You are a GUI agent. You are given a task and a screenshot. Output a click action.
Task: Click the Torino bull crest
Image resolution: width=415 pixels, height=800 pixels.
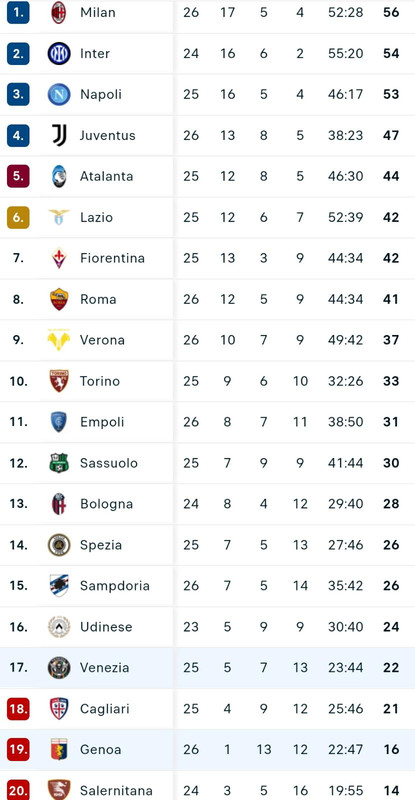(59, 381)
